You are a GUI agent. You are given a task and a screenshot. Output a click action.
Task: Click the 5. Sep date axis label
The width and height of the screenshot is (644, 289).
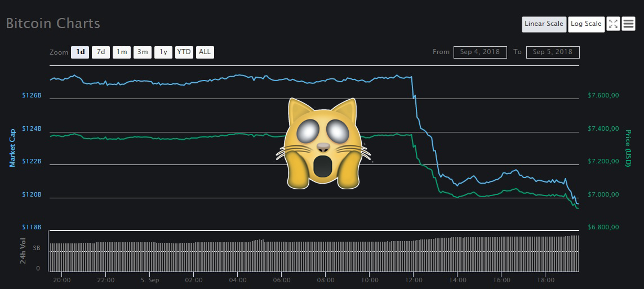[149, 281]
